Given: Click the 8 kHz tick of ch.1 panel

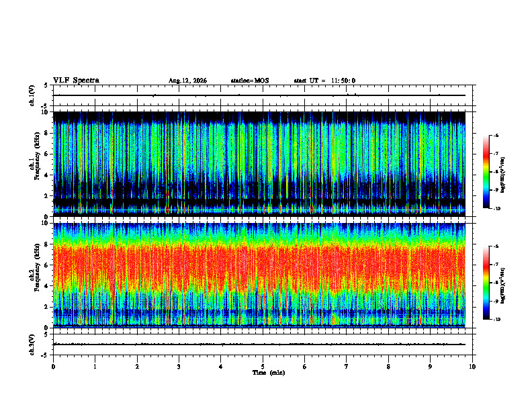Looking at the screenshot, I should point(47,133).
